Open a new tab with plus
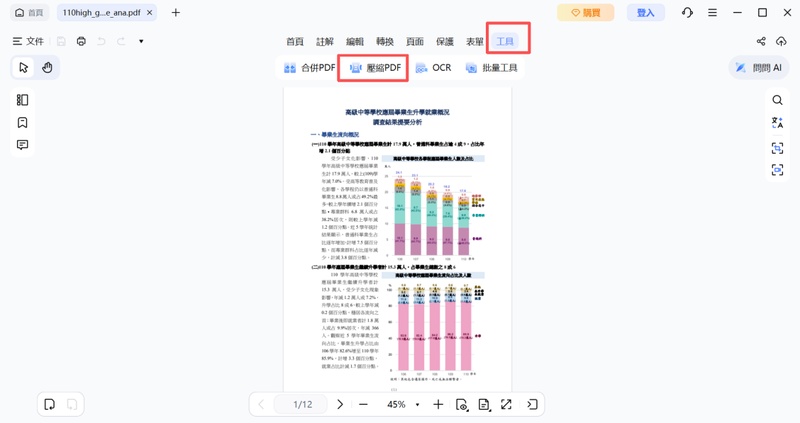 pos(176,13)
